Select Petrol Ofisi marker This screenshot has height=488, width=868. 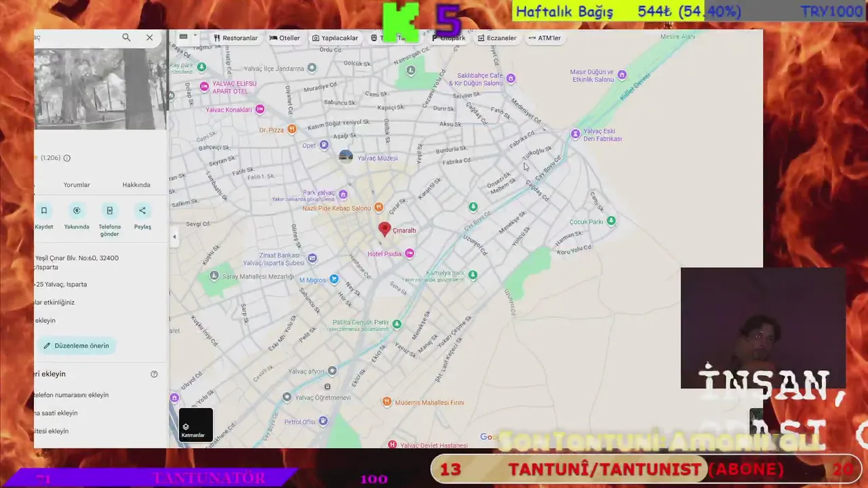[323, 421]
